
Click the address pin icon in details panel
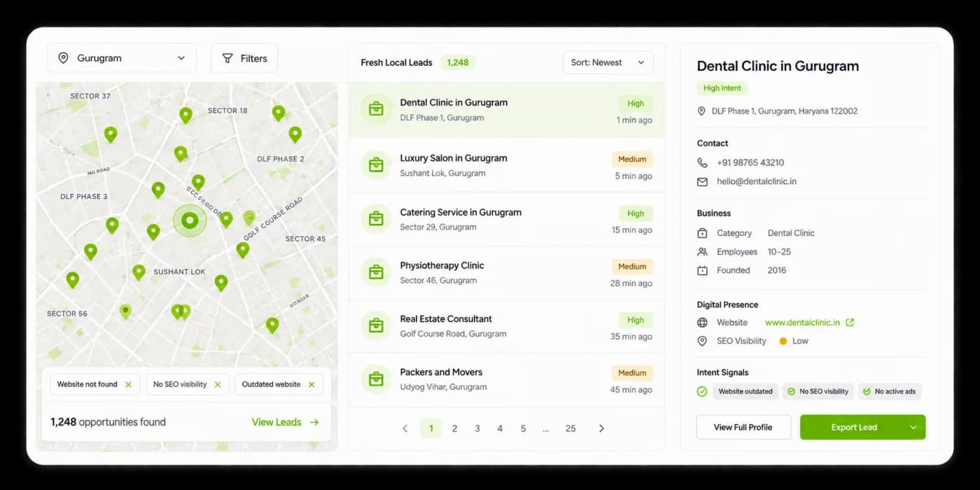(701, 111)
